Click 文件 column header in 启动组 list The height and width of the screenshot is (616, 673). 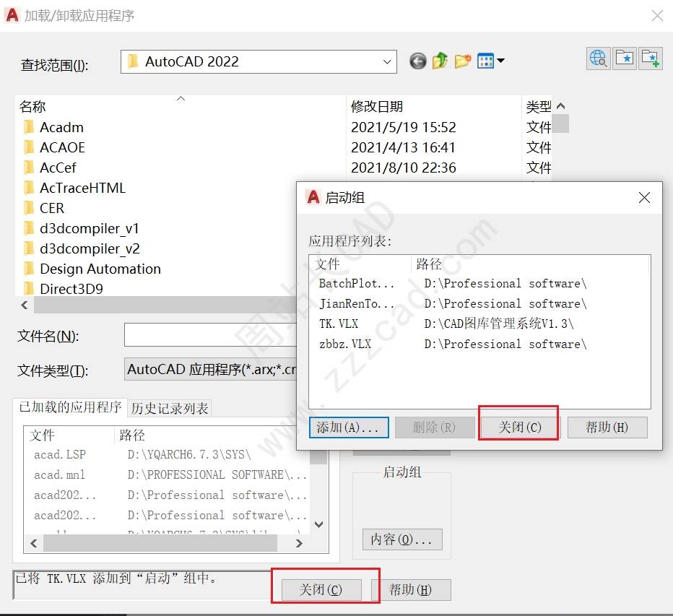click(x=327, y=264)
